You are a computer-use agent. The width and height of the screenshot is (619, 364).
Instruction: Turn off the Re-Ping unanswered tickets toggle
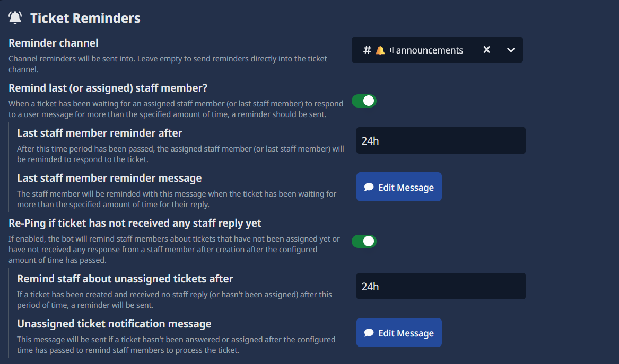364,241
